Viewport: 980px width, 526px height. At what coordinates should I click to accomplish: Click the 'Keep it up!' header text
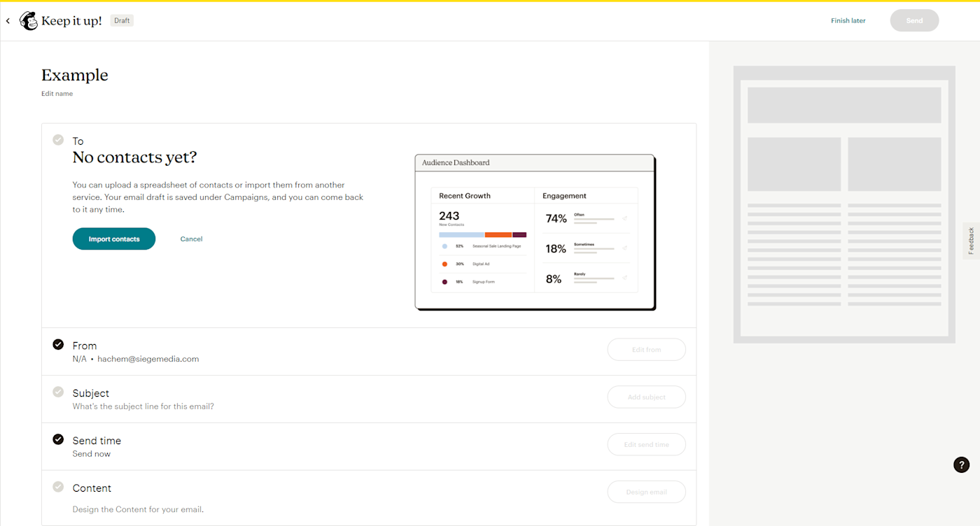71,21
